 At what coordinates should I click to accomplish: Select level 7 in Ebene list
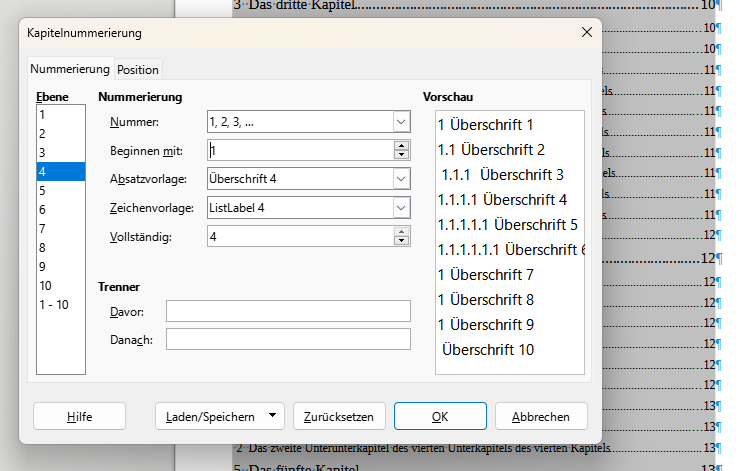pos(61,229)
